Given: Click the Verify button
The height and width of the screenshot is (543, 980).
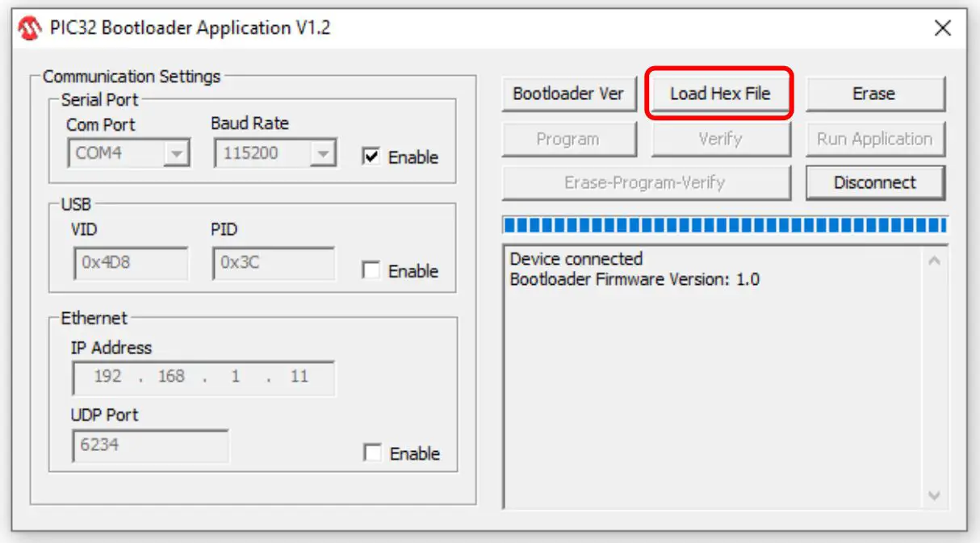Looking at the screenshot, I should click(720, 138).
